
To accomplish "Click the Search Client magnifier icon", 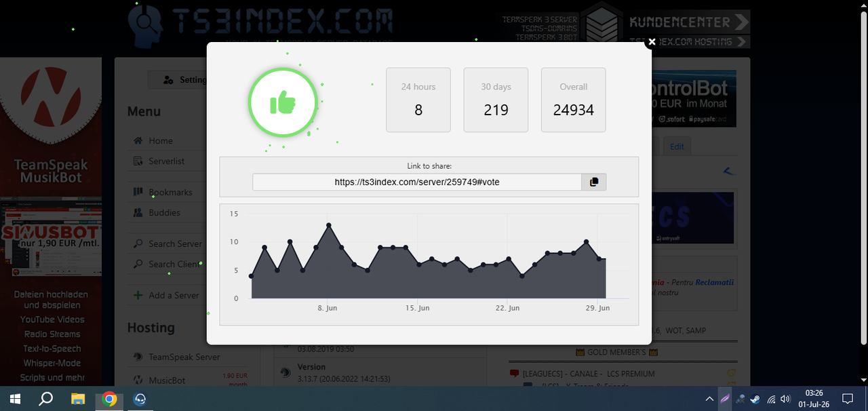I will coord(138,264).
